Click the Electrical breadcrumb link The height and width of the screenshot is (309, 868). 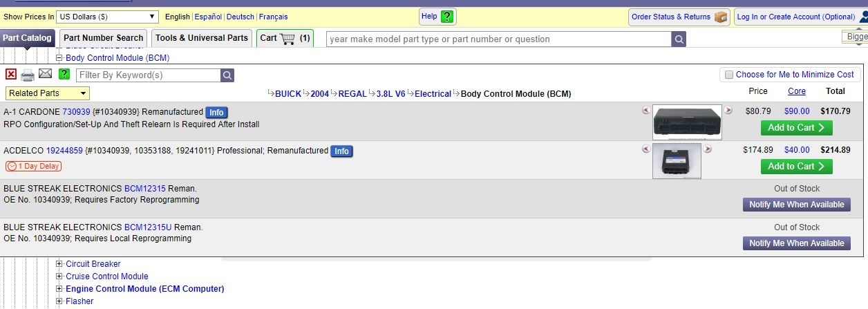pos(433,94)
